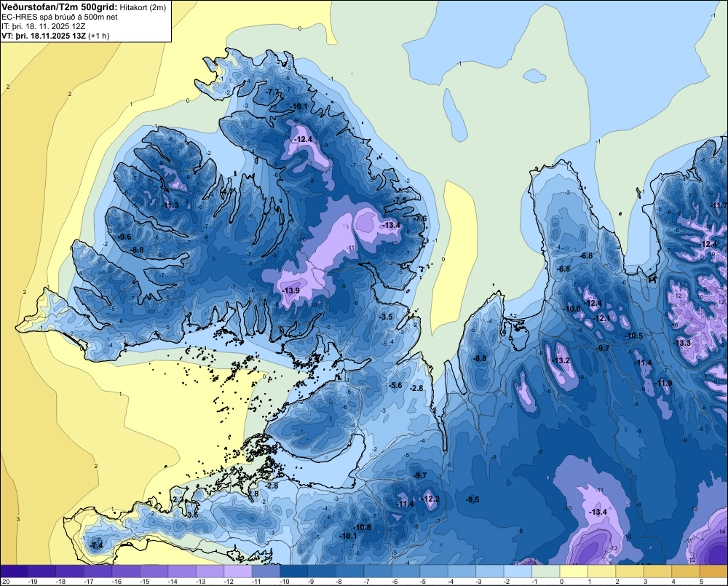728x586 pixels.
Task: Click the -3 number in the legend
Action: [480, 582]
